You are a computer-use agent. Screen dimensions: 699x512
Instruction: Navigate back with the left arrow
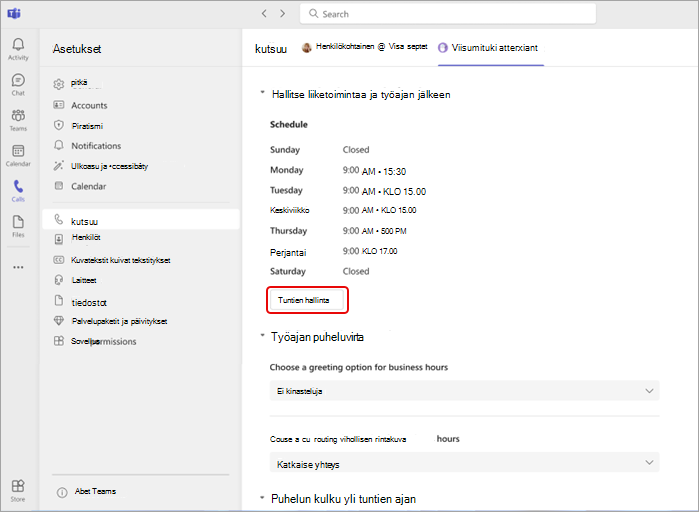pyautogui.click(x=264, y=14)
